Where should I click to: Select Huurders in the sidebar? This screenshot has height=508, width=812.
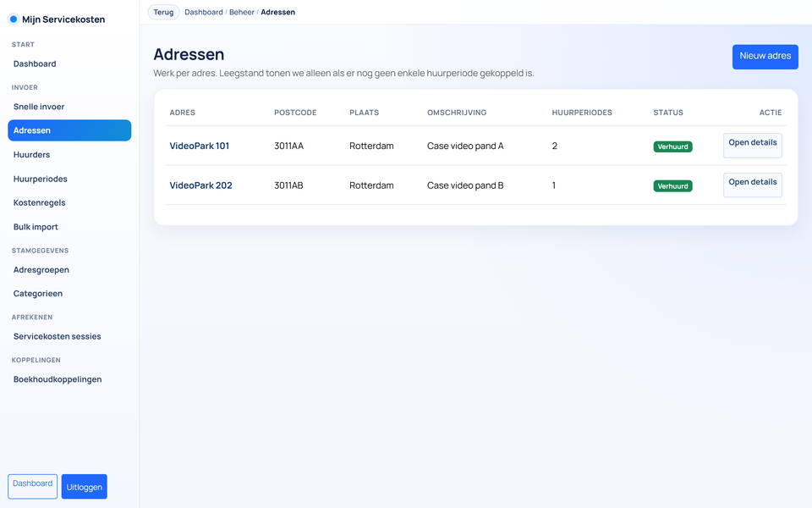tap(31, 155)
